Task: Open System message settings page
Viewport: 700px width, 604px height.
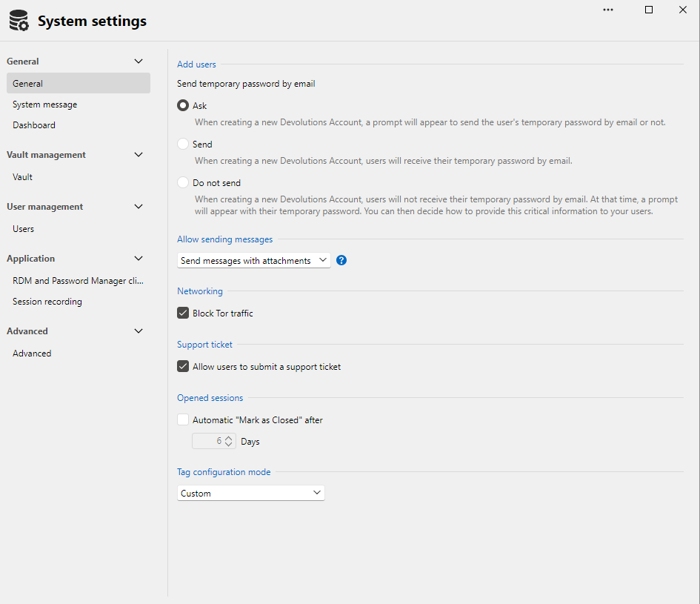Action: 44,104
